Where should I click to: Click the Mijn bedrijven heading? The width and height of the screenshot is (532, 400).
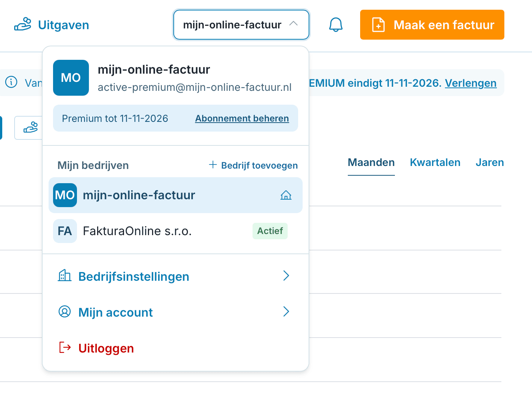point(93,165)
